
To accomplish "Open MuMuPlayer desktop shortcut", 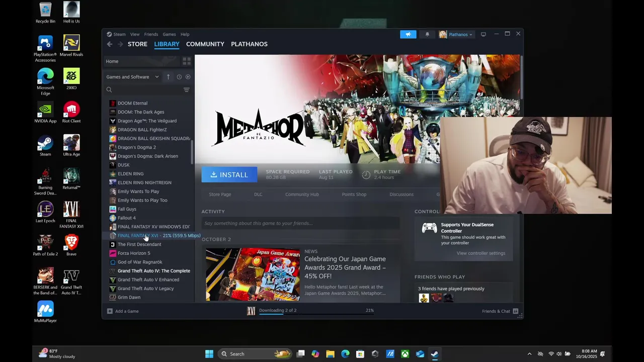I will (45, 312).
